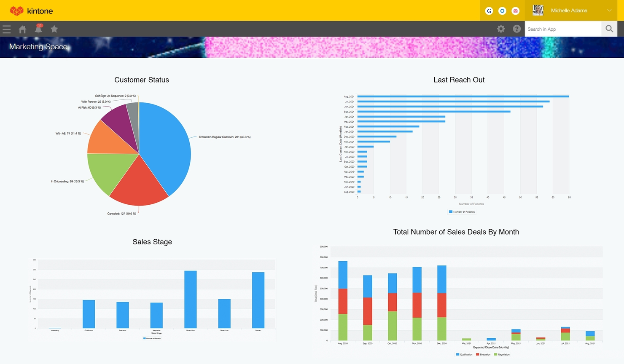Click the Search in App input field

(563, 29)
